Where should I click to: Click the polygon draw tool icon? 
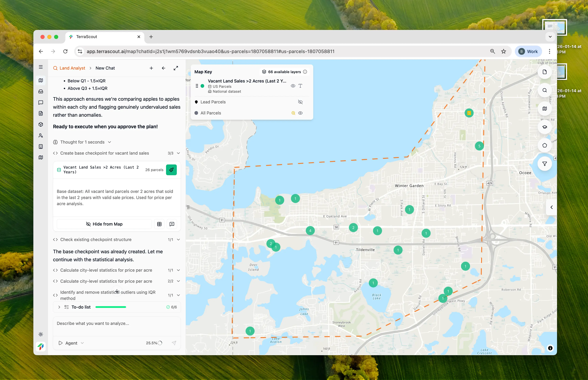[x=544, y=145]
